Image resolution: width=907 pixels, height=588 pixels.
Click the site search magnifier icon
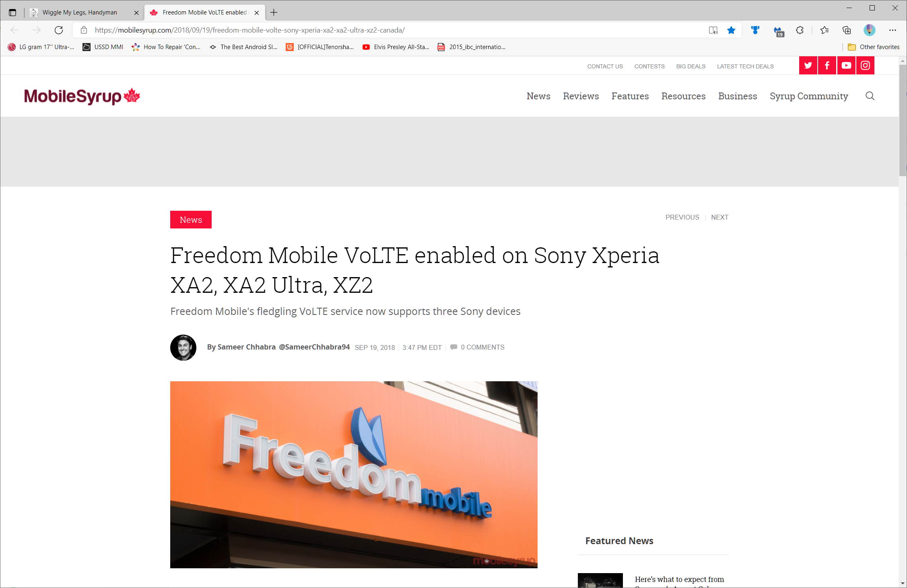870,96
